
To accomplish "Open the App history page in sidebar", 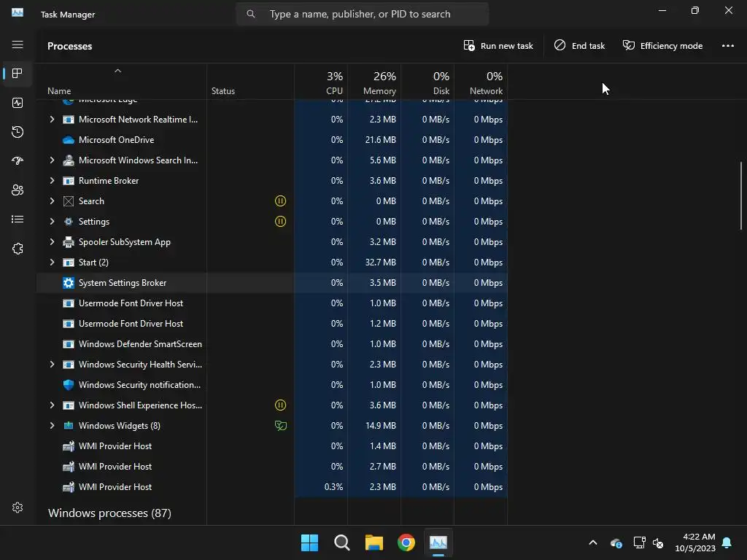I will (x=18, y=132).
